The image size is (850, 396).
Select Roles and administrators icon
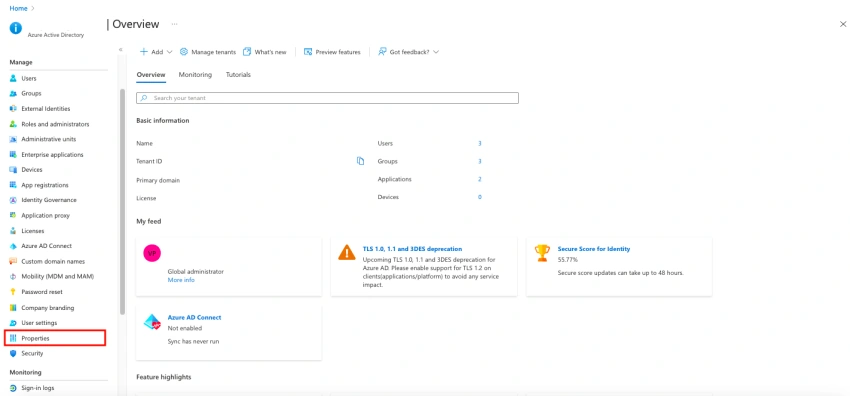click(14, 124)
